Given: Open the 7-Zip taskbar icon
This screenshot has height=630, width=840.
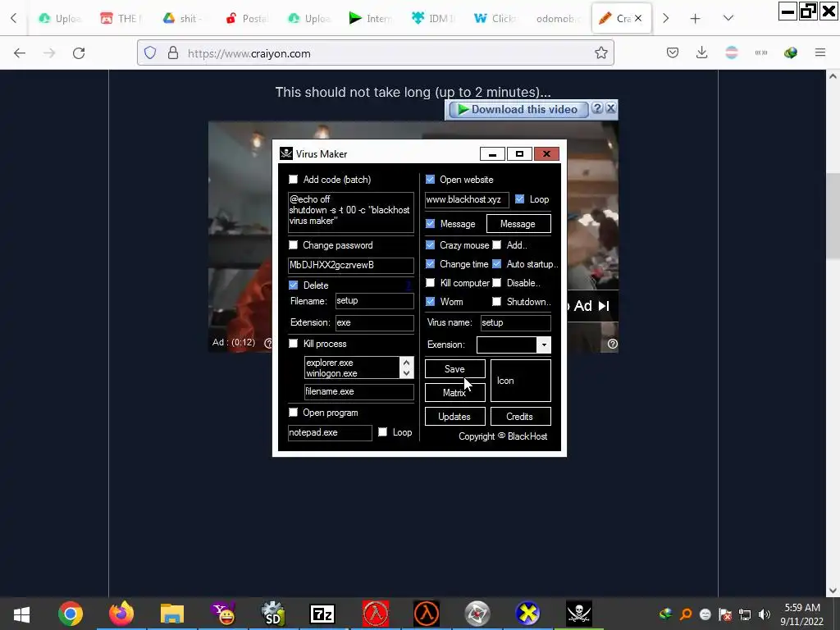Looking at the screenshot, I should (x=322, y=614).
